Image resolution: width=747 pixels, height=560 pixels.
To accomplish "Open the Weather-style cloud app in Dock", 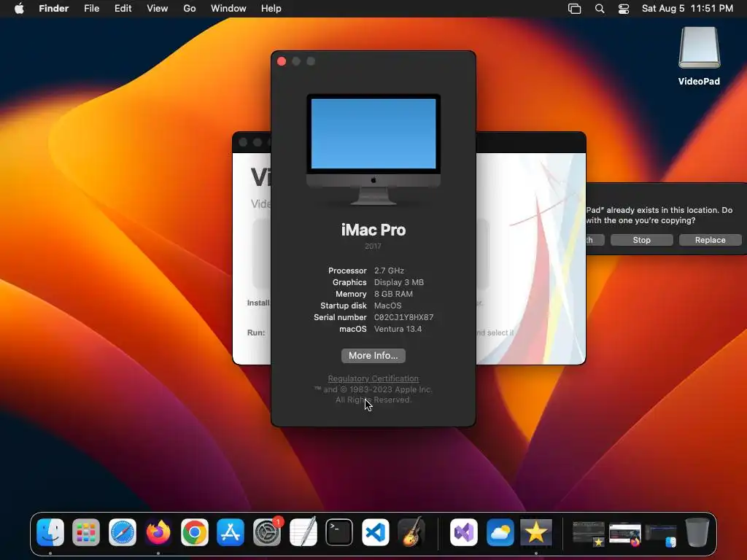I will point(500,532).
